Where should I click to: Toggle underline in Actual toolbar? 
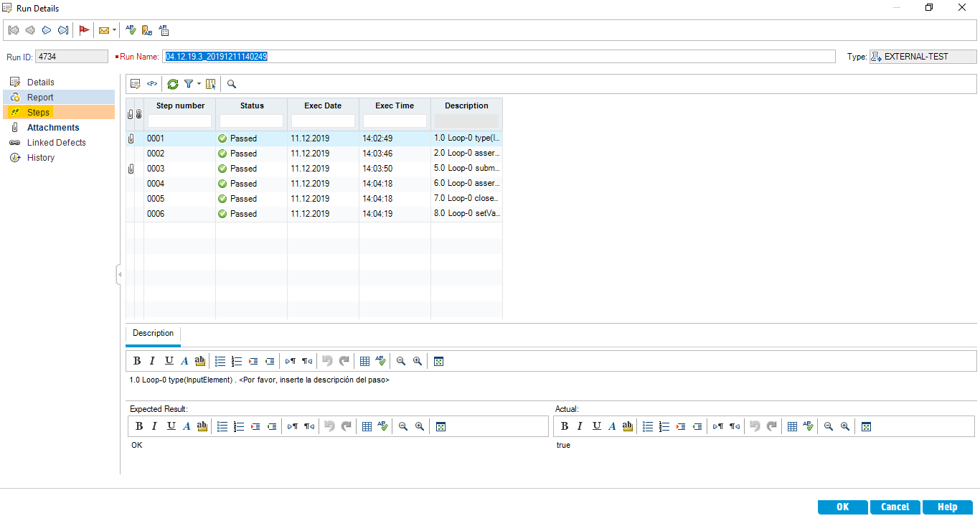click(x=596, y=426)
